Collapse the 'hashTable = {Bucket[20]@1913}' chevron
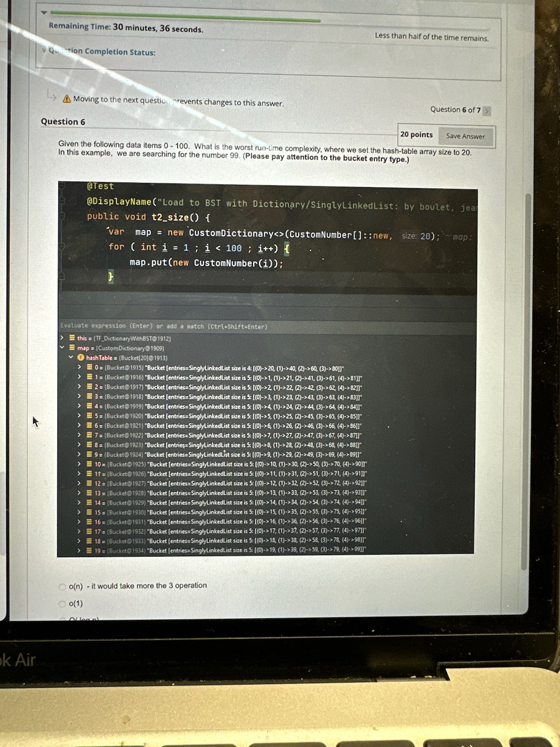The image size is (560, 747). pos(71,357)
